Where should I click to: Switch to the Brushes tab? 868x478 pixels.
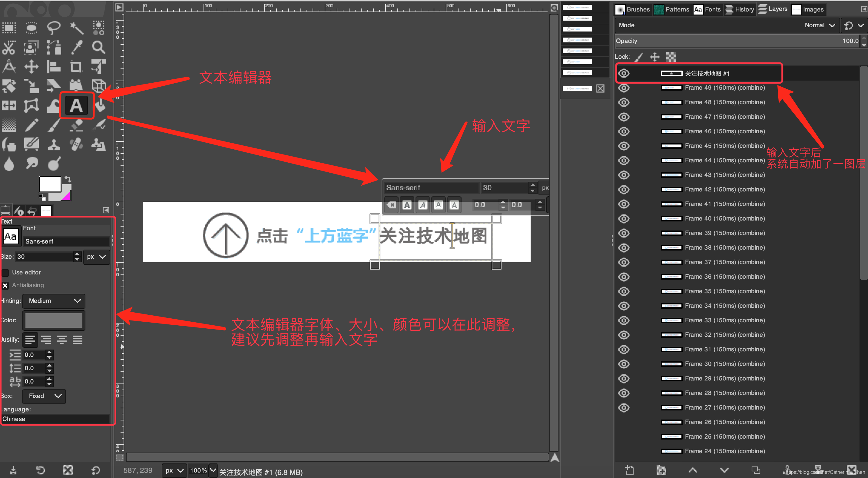coord(634,9)
